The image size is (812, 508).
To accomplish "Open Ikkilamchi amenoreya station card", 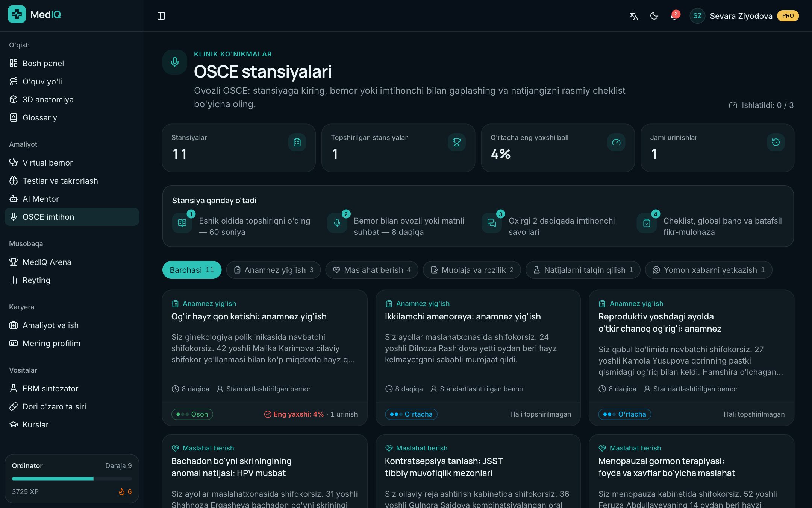I will [478, 358].
